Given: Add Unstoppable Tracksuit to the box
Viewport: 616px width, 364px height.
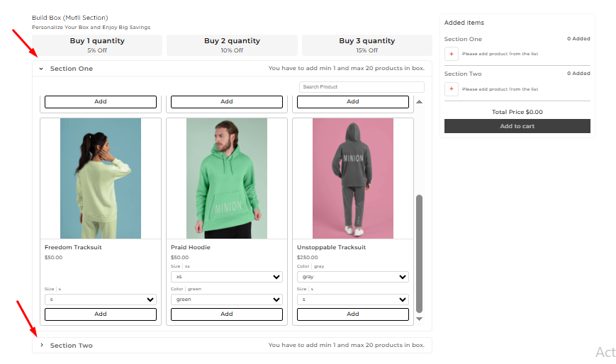Looking at the screenshot, I should tap(353, 314).
